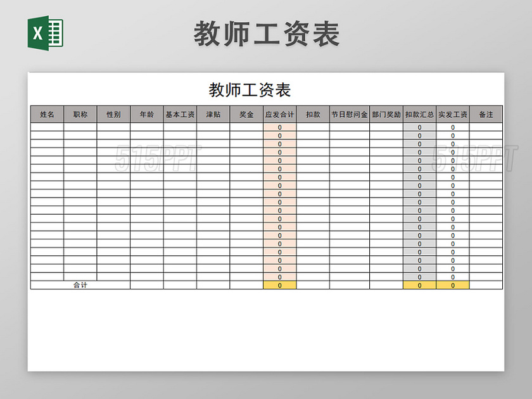Select the 扣款 column header
The height and width of the screenshot is (399, 532).
click(313, 115)
